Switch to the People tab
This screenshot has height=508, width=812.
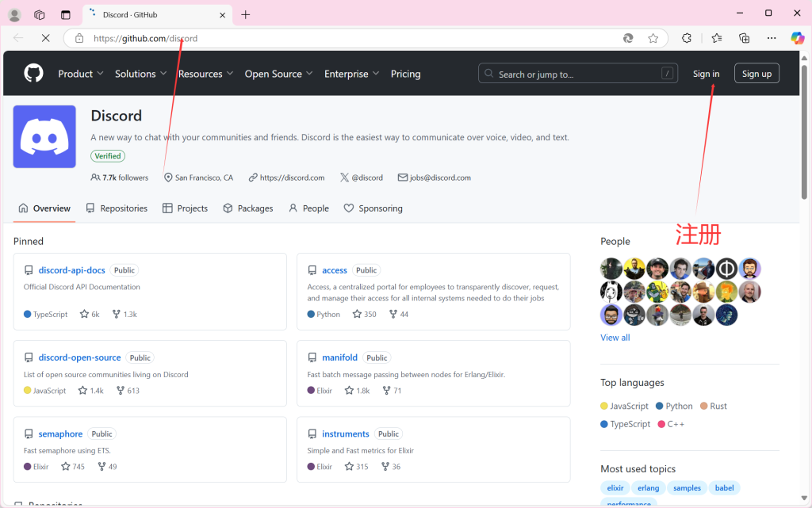[308, 208]
